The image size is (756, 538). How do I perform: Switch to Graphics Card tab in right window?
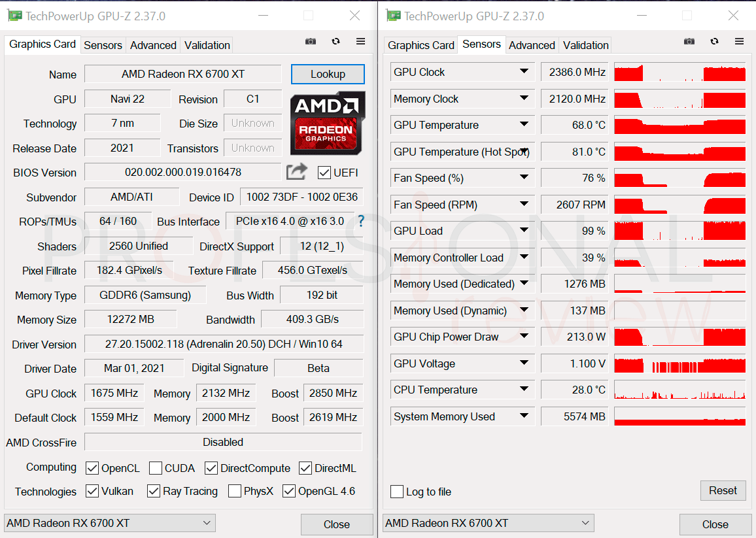click(x=421, y=45)
